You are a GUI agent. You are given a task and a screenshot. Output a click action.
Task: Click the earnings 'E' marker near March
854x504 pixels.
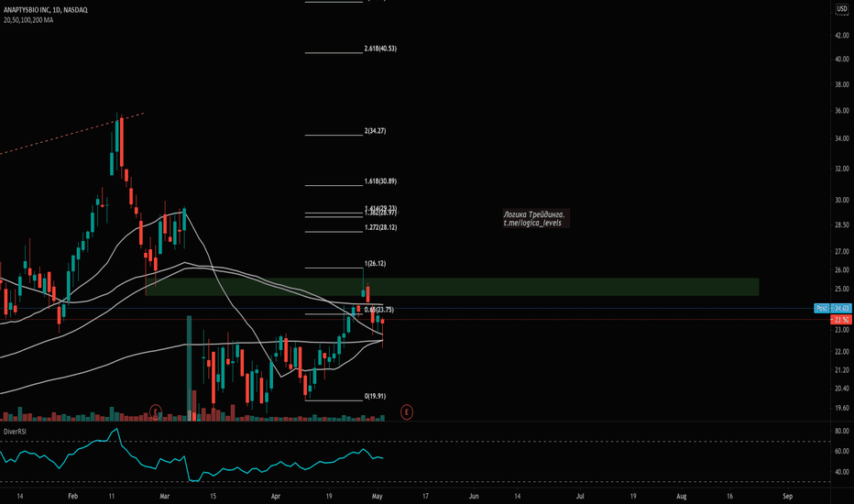[x=156, y=412]
